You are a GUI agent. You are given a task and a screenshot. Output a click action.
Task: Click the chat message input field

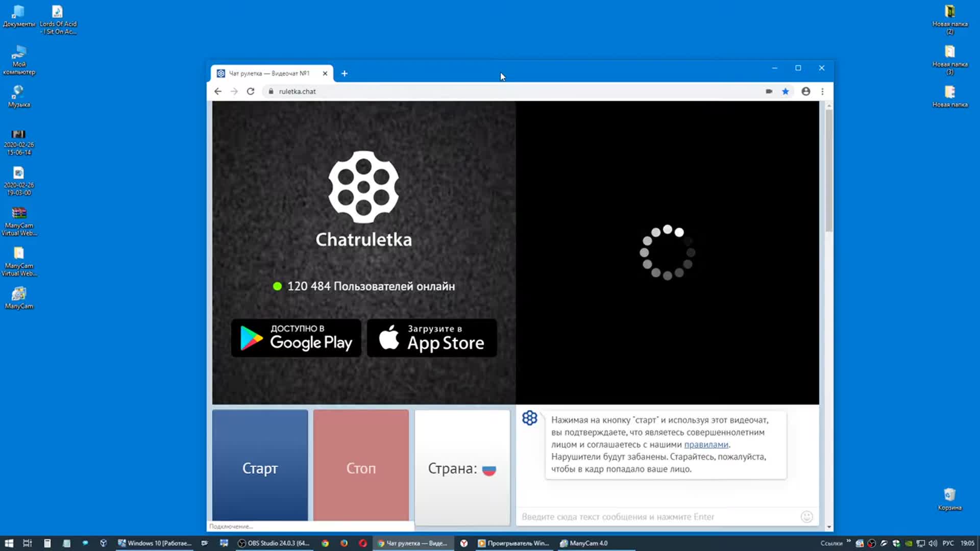pyautogui.click(x=658, y=517)
